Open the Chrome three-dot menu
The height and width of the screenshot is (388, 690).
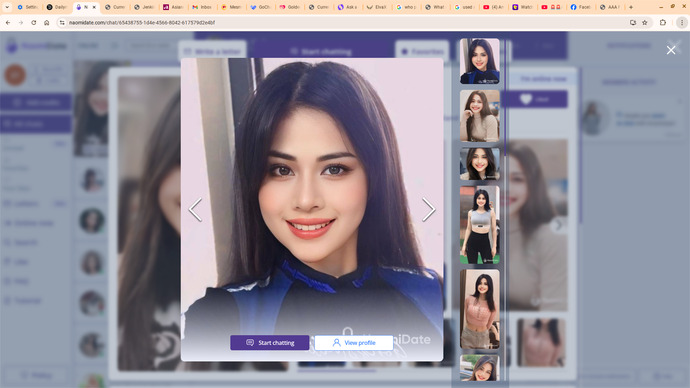pos(682,22)
